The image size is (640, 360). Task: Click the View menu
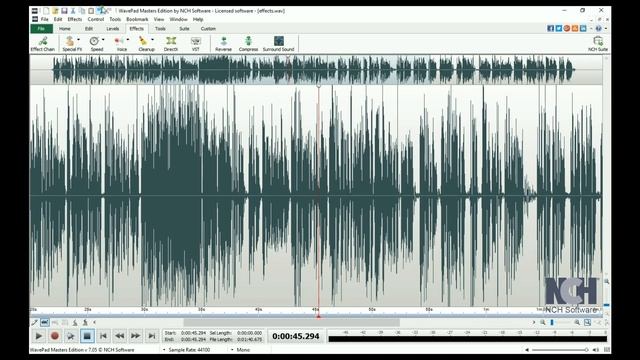[159, 19]
